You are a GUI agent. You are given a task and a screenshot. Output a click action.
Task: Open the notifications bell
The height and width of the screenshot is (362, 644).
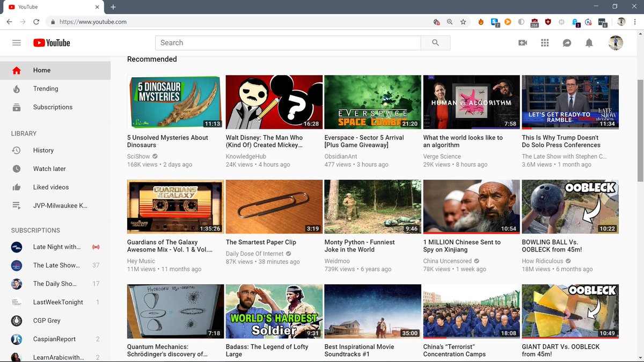coord(589,43)
